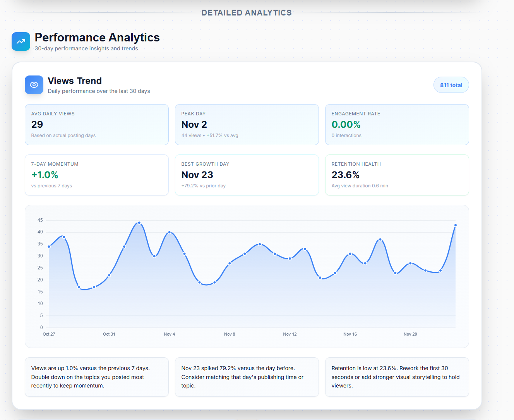514x420 pixels.
Task: Select the Nov 12 axis label
Action: tap(290, 334)
